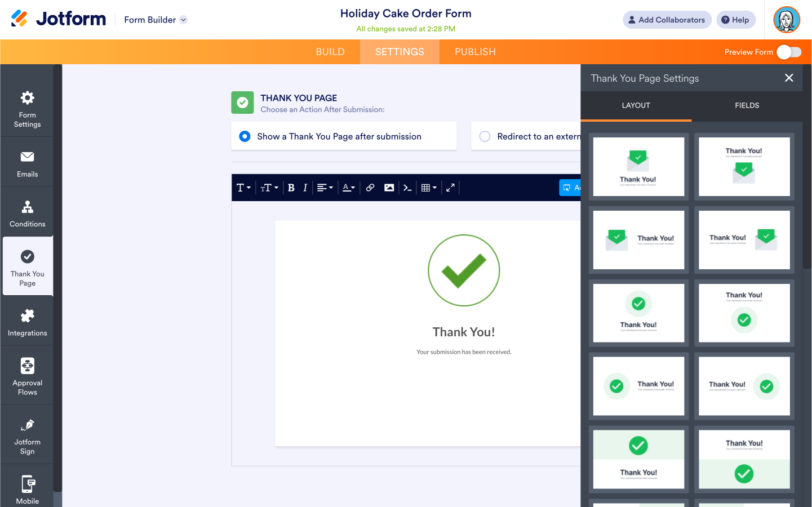This screenshot has width=812, height=507.
Task: Open the font size dropdown
Action: point(269,188)
